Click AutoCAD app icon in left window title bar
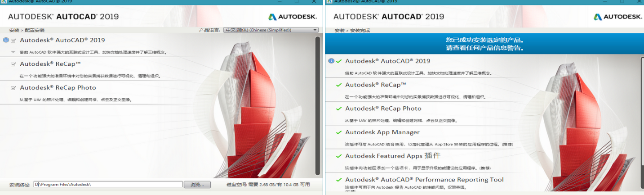Image resolution: width=644 pixels, height=195 pixels. (x=4, y=2)
